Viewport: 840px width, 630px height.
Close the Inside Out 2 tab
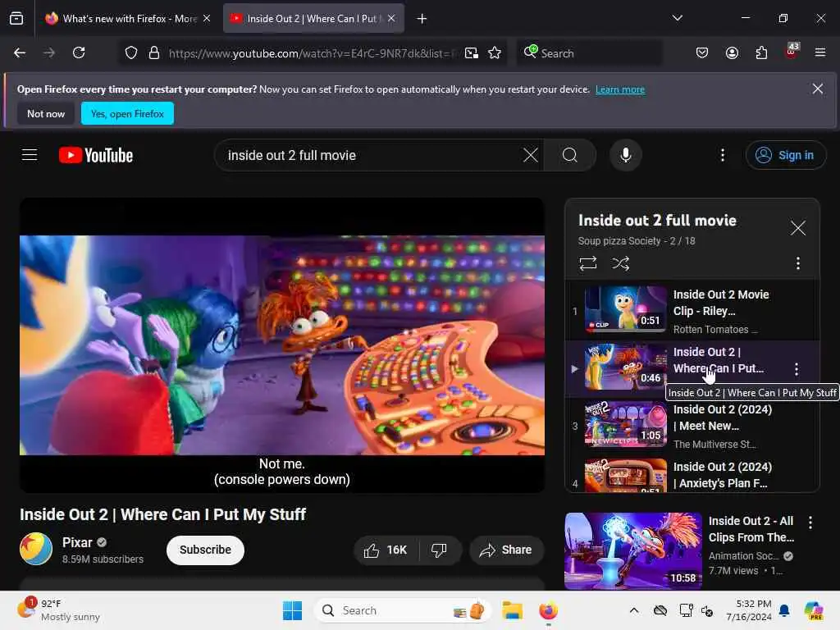pyautogui.click(x=391, y=18)
